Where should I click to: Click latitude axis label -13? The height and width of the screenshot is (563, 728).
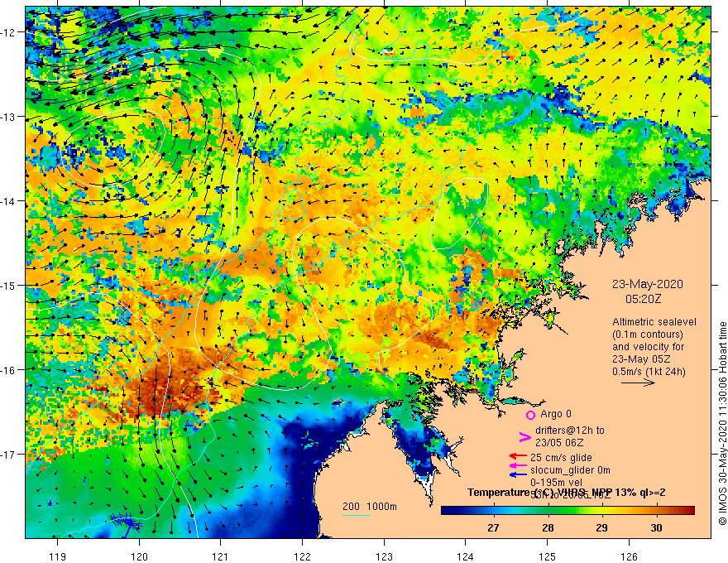point(8,117)
